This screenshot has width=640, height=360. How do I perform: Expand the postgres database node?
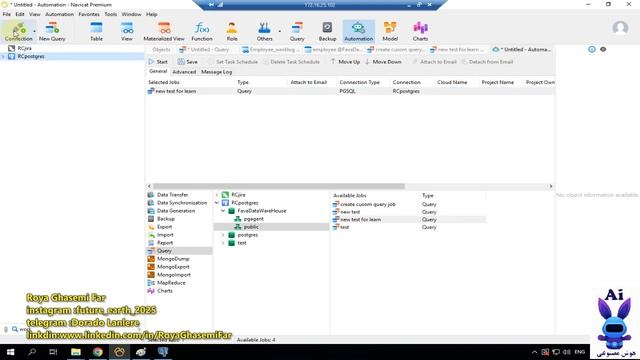tap(223, 235)
